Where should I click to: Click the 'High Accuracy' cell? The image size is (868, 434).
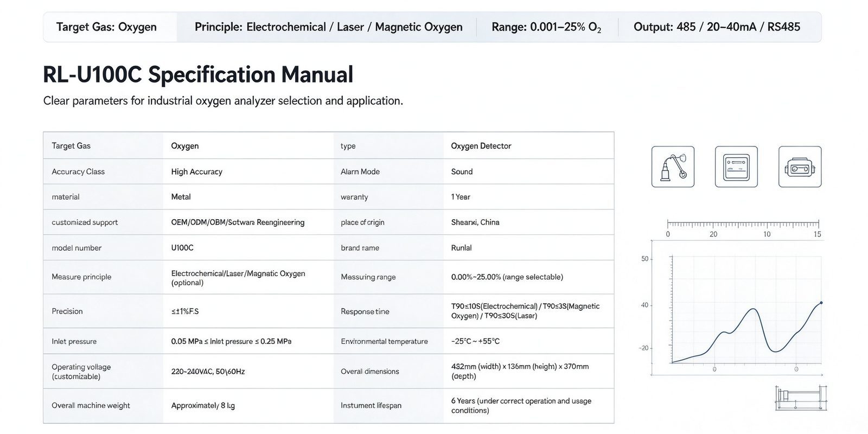pyautogui.click(x=196, y=171)
